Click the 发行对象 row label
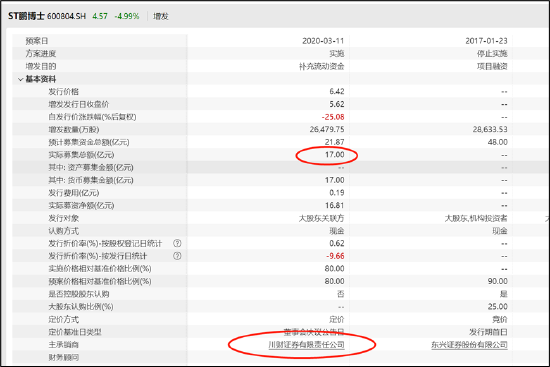This screenshot has height=367, width=550. (x=63, y=218)
